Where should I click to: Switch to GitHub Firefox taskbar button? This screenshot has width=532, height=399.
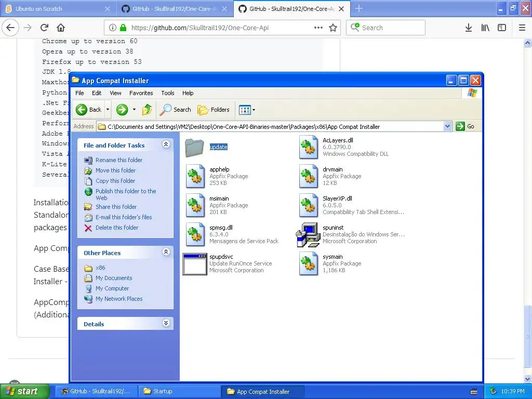(x=96, y=391)
